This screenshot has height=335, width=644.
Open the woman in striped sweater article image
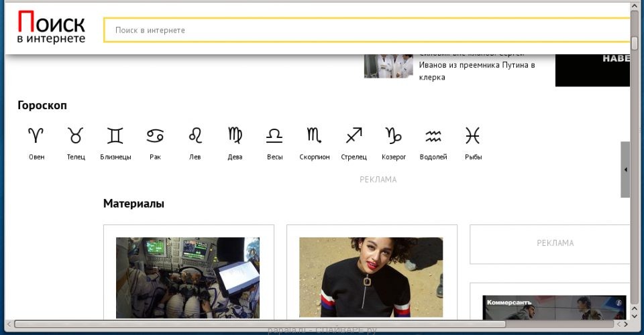pos(371,277)
